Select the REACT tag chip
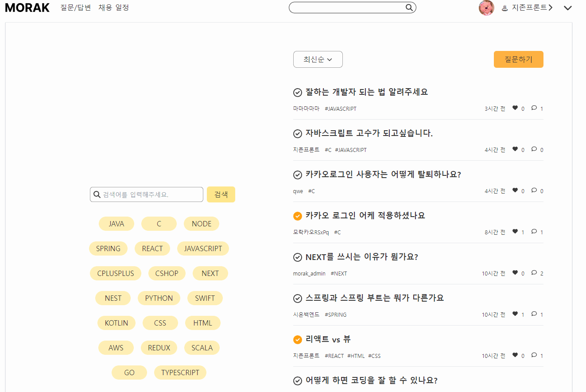The image size is (586, 392). click(x=152, y=248)
